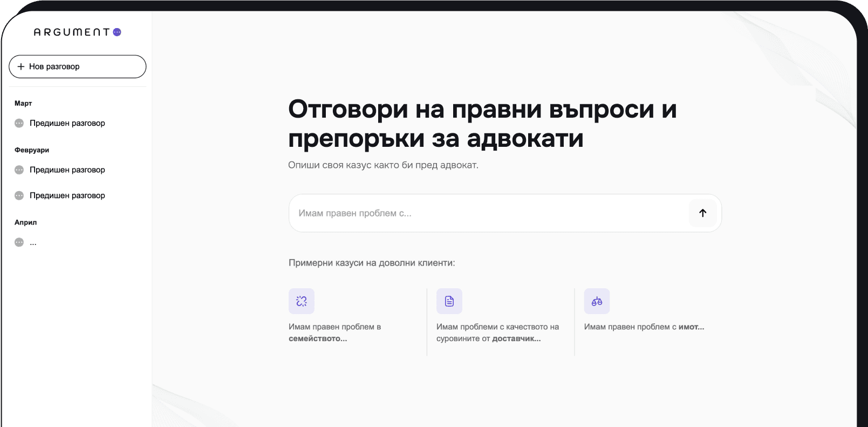Click chat bubble icon under Март
The image size is (868, 427).
(x=19, y=123)
